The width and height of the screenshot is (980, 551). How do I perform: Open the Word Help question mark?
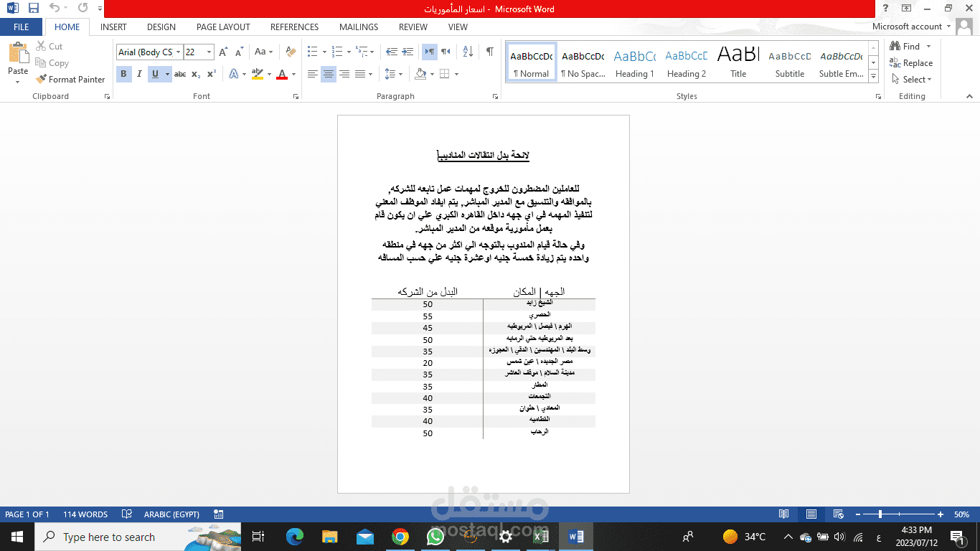coord(887,9)
